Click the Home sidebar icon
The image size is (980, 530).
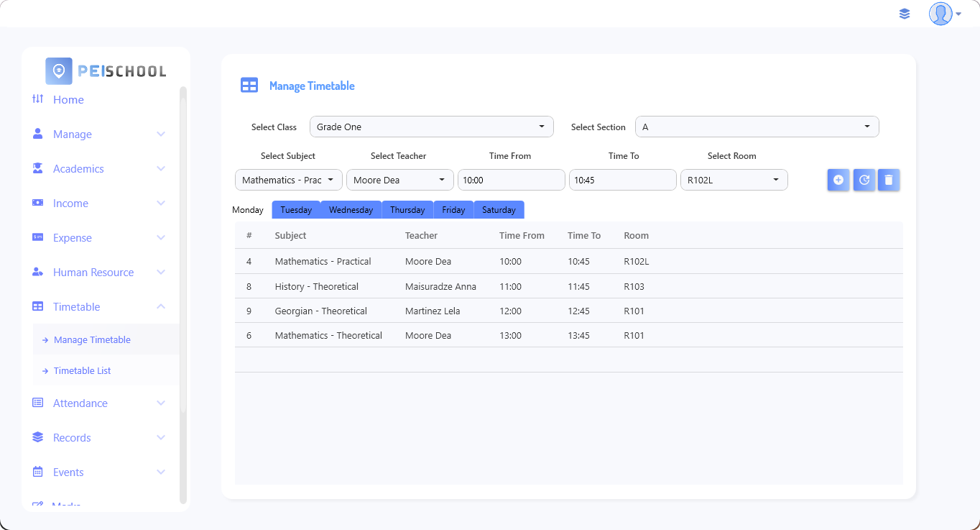click(38, 99)
